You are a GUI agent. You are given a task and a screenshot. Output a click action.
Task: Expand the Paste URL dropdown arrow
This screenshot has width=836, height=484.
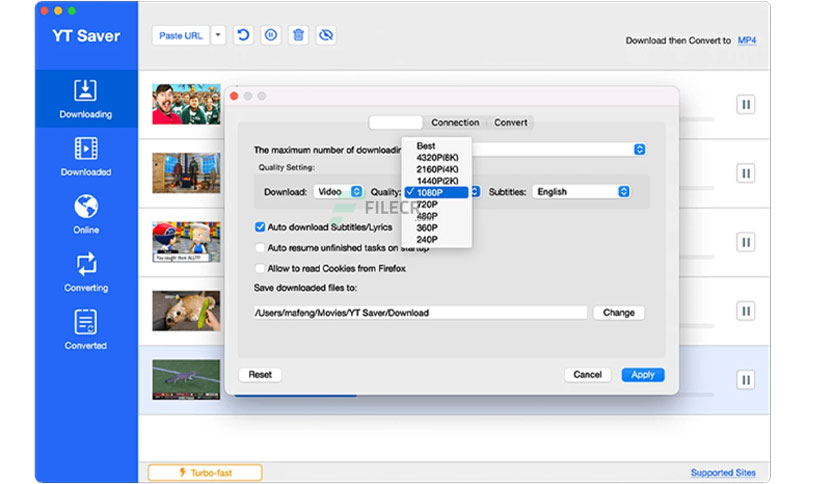(x=218, y=36)
